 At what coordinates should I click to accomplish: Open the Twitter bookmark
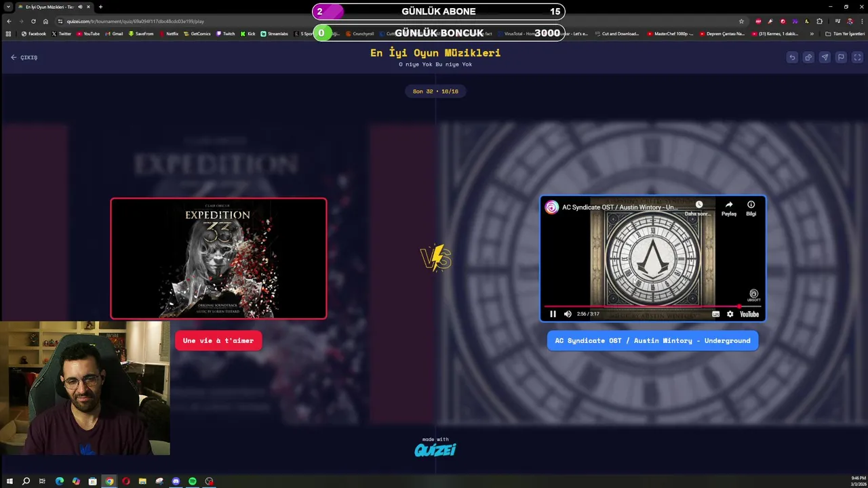[62, 33]
